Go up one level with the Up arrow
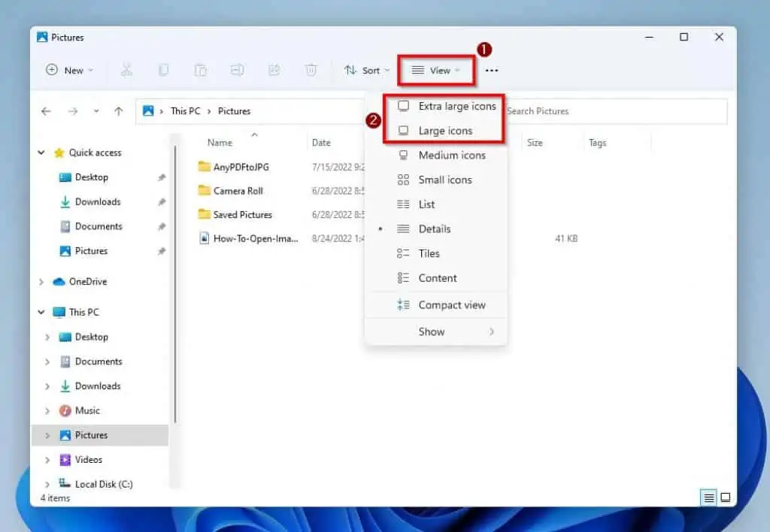Viewport: 770px width, 532px height. click(x=118, y=111)
